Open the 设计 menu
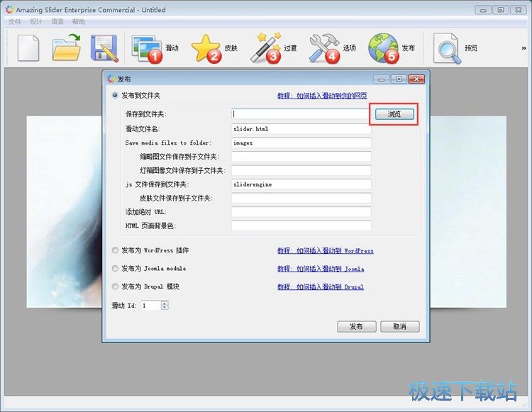 [x=36, y=22]
